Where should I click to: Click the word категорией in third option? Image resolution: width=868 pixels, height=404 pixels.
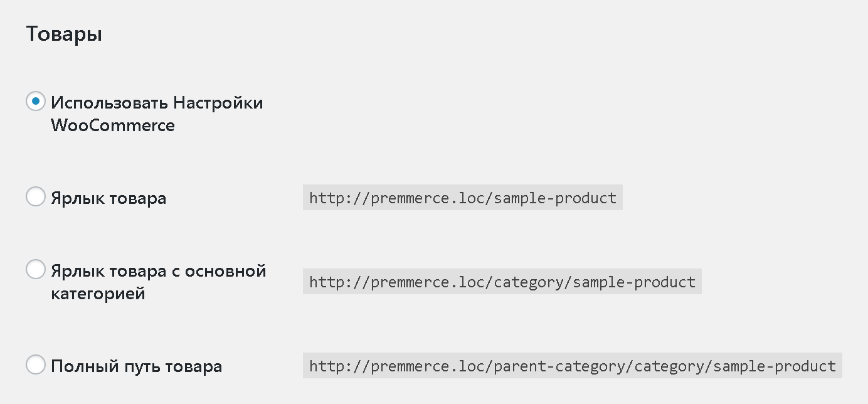(98, 294)
